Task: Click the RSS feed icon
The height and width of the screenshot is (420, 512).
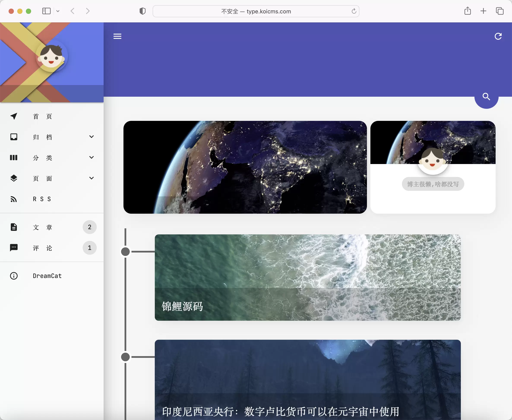Action: (14, 199)
